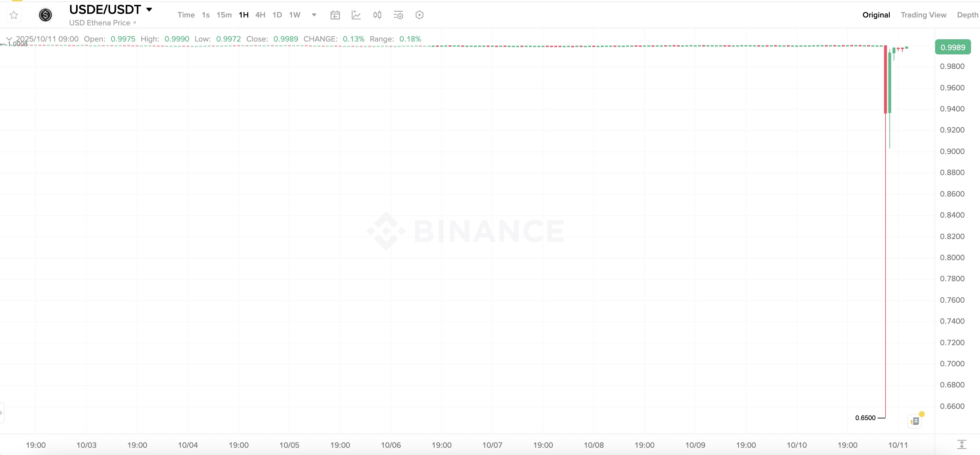Image resolution: width=980 pixels, height=455 pixels.
Task: Switch to the 4H interval
Action: [x=260, y=15]
